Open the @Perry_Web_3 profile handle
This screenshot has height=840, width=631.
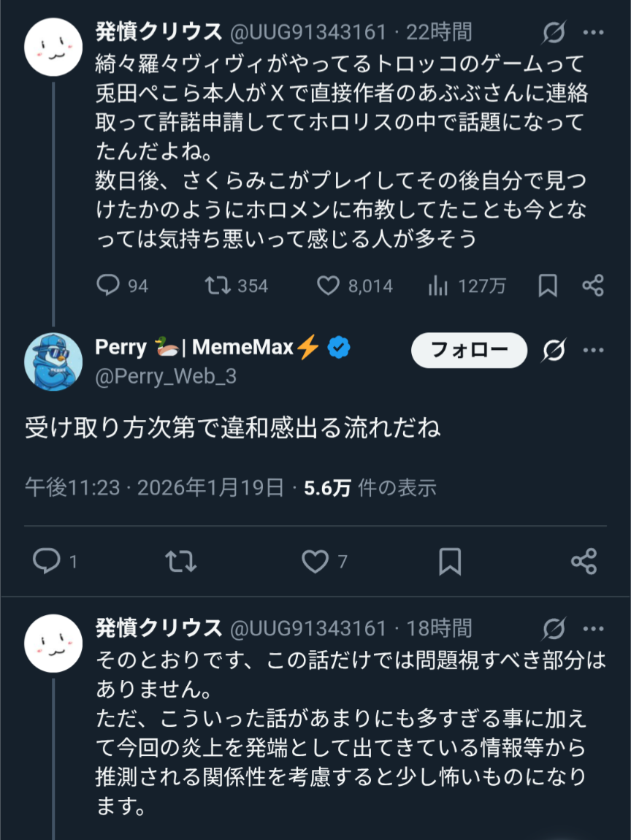pos(166,376)
